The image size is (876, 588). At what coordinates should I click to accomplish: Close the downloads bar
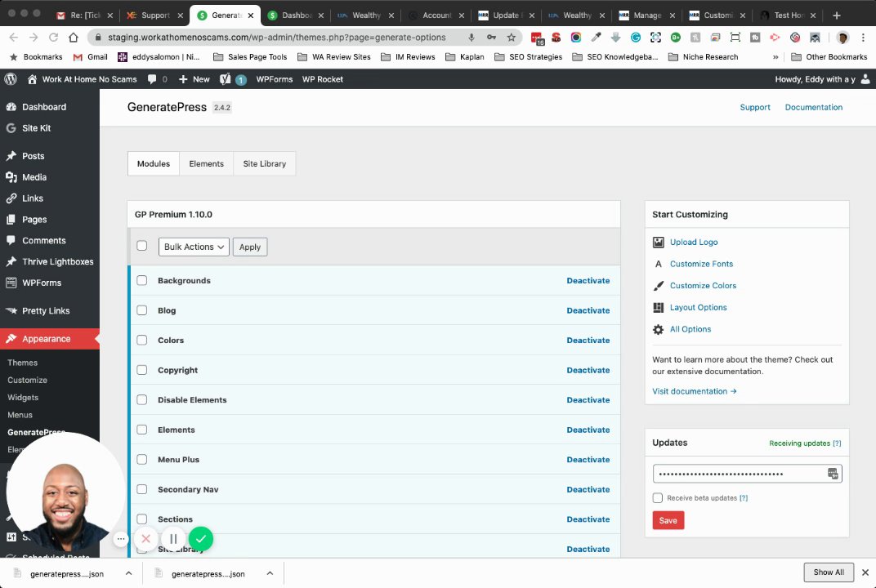[865, 572]
